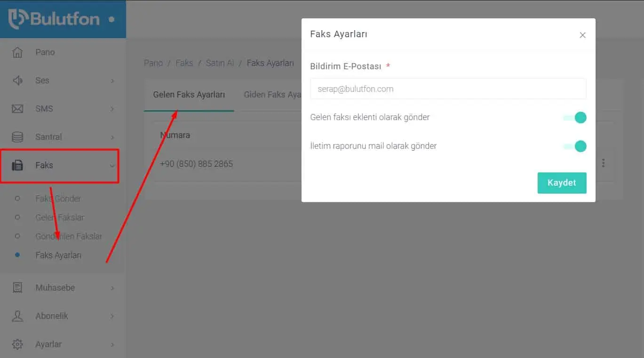Screen dimensions: 644x358
Task: Expand the SMS menu chevron
Action: tap(112, 109)
